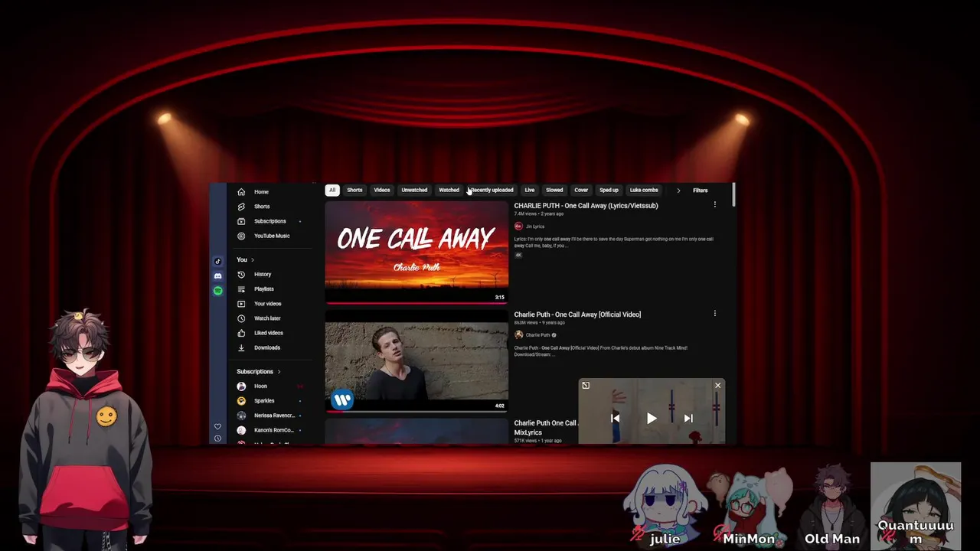980x551 pixels.
Task: Select the Watched filter chip
Action: point(449,191)
